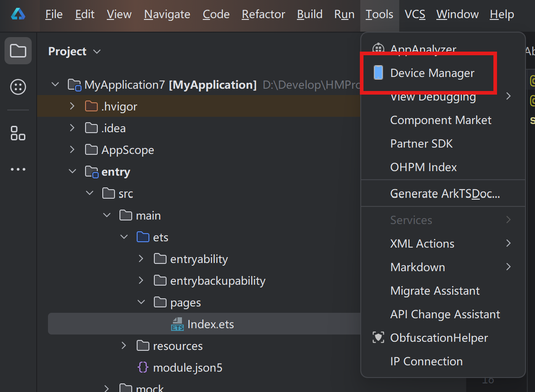Viewport: 535px width, 392px height.
Task: Open the Markdown submenu
Action: [x=443, y=267]
